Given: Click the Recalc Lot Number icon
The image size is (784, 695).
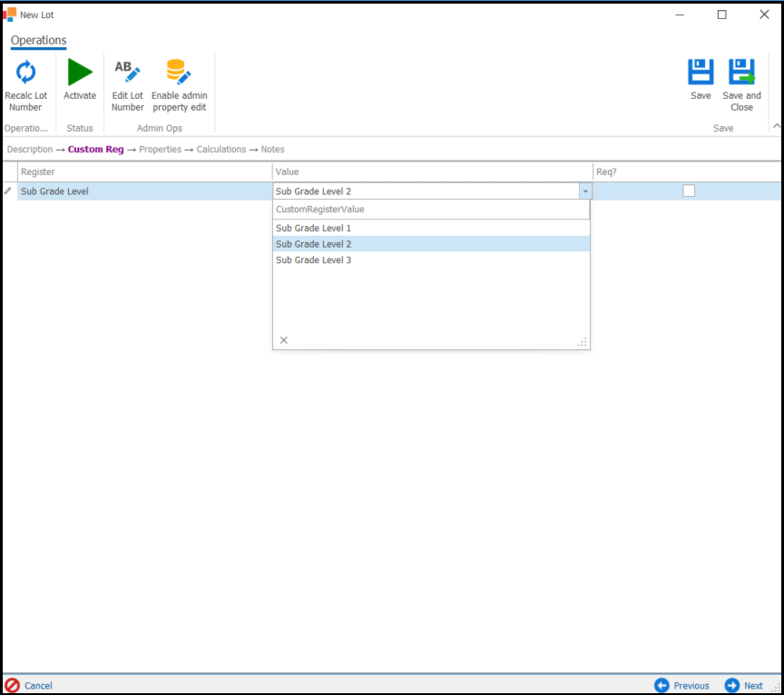Looking at the screenshot, I should pyautogui.click(x=25, y=73).
